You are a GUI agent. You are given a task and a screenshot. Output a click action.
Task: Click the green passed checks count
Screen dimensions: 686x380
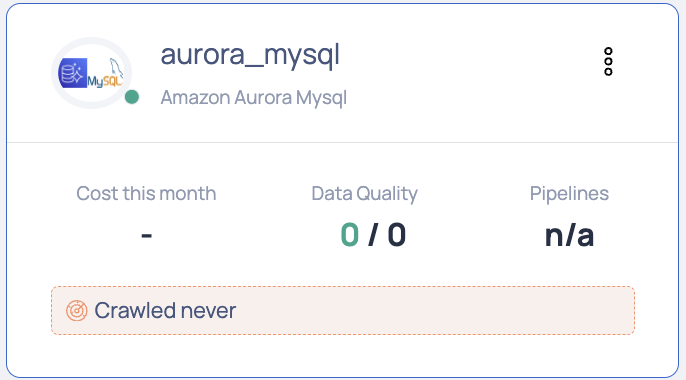[x=350, y=235]
